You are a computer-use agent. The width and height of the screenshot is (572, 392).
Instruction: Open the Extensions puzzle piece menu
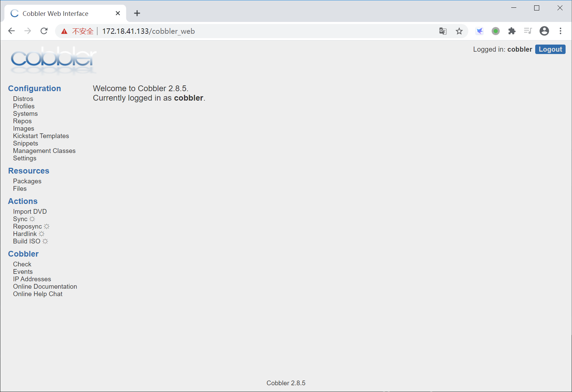[512, 31]
